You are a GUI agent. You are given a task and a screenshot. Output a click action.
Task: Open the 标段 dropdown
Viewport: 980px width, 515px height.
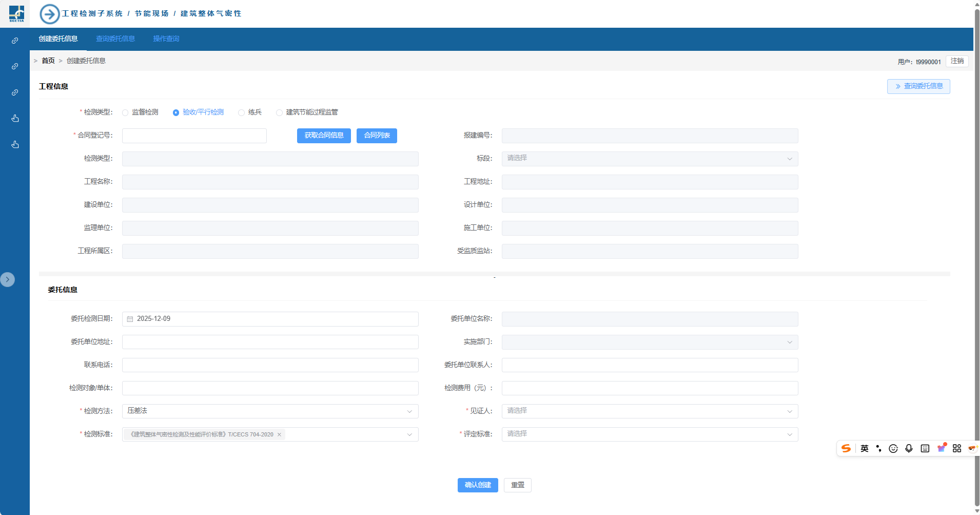[649, 159]
